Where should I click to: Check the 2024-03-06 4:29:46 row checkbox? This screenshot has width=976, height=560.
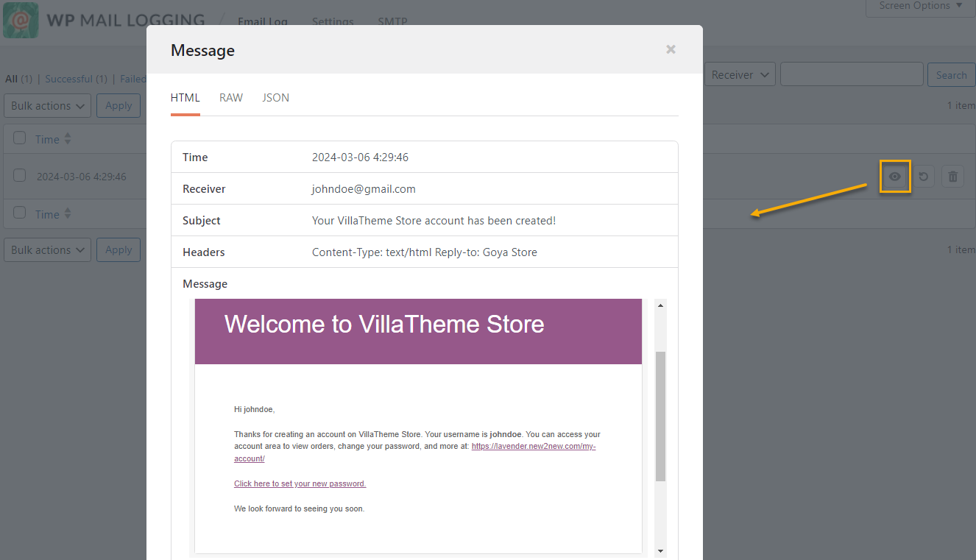[x=20, y=176]
